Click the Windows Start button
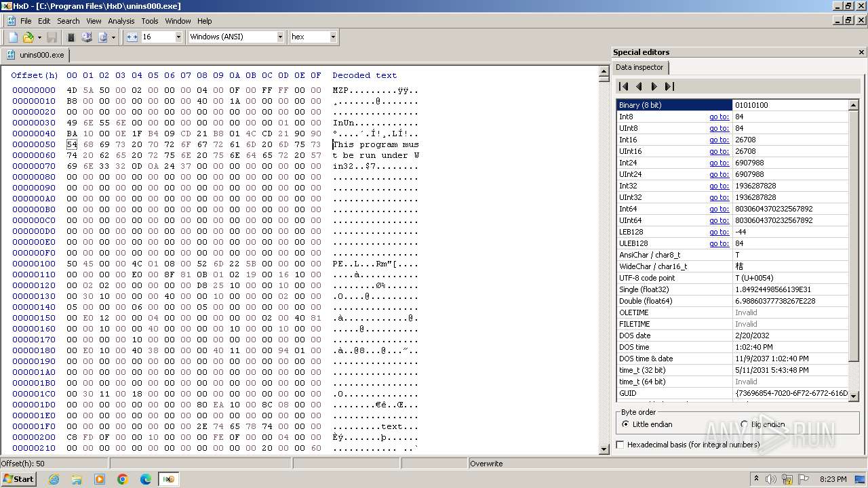The width and height of the screenshot is (868, 488). pyautogui.click(x=18, y=479)
